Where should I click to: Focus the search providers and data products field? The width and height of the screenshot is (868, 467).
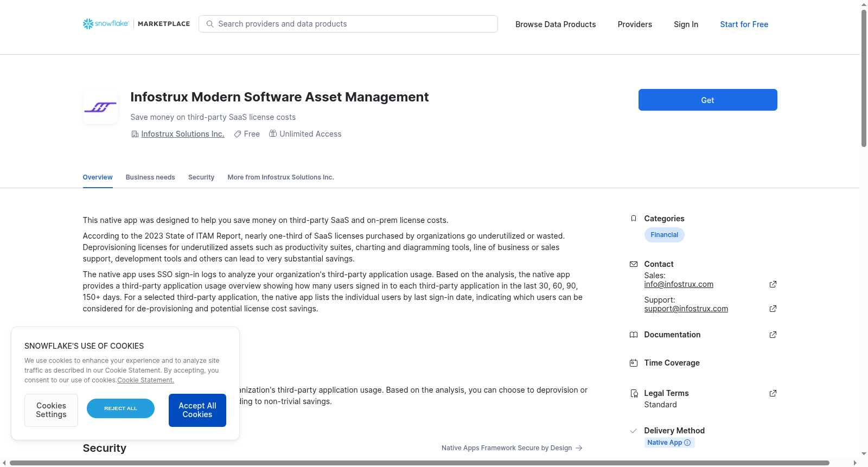point(348,24)
